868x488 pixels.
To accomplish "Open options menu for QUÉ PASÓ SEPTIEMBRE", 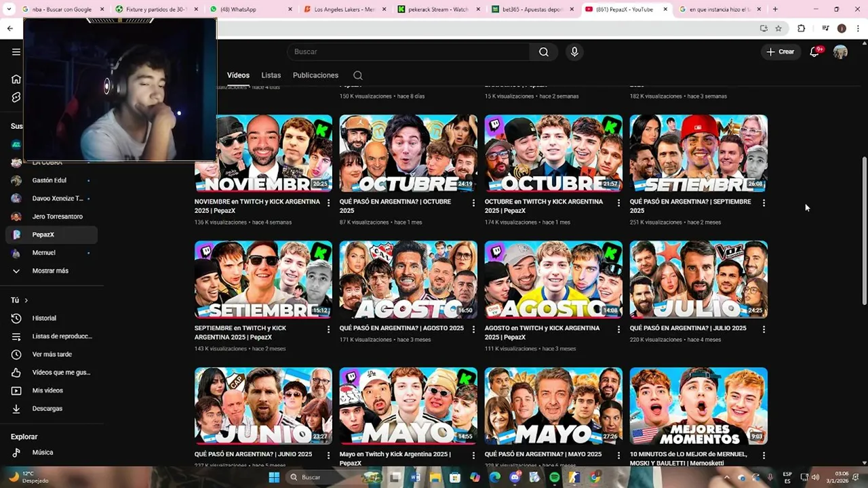I will pyautogui.click(x=764, y=203).
